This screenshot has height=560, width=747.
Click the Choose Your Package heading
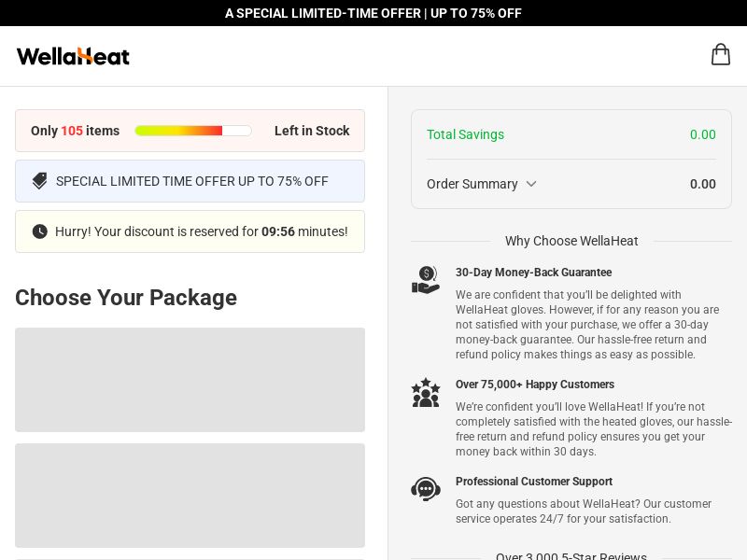point(126,298)
